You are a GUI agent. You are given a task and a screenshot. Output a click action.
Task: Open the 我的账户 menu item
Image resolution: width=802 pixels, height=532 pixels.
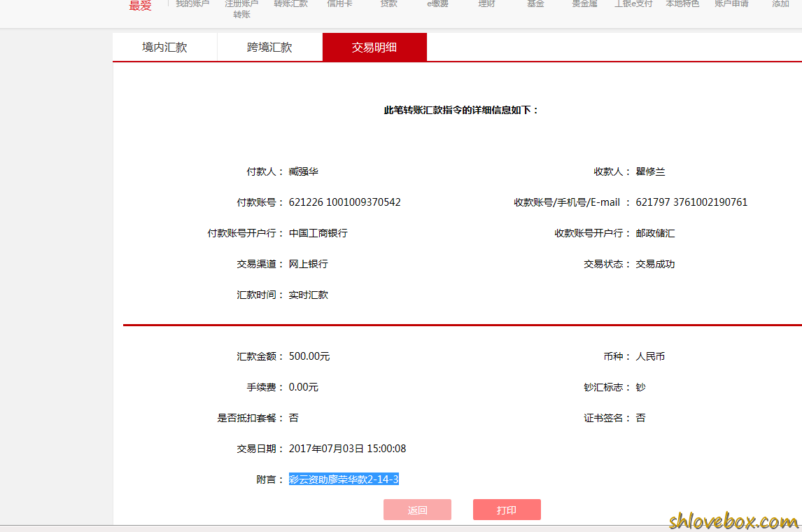(192, 3)
